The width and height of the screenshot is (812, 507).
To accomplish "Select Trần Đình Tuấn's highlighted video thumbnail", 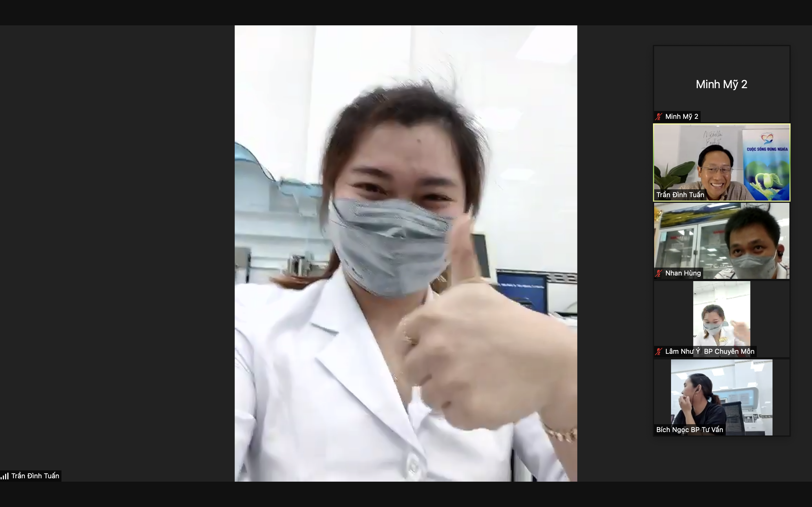I will pyautogui.click(x=721, y=163).
